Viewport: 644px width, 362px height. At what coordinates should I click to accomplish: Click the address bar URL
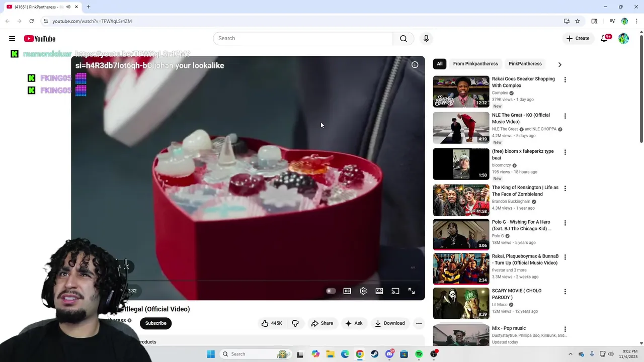pos(92,21)
